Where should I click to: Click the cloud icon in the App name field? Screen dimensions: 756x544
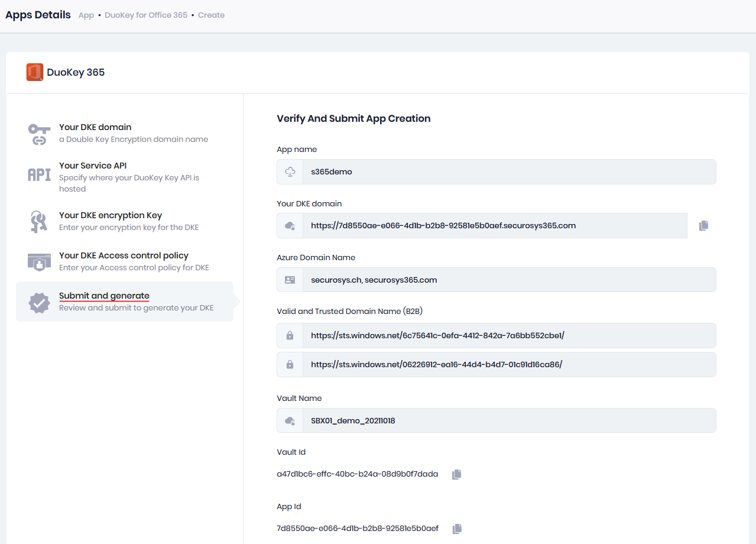click(290, 171)
